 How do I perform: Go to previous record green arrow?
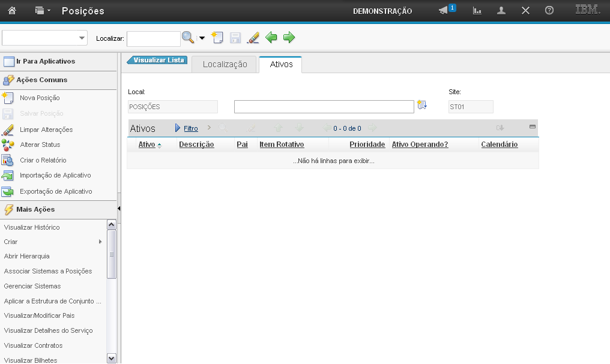271,38
